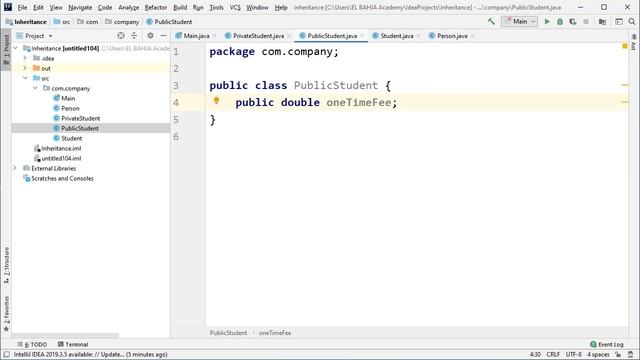The height and width of the screenshot is (360, 640).
Task: Open Search Everywhere magnifier
Action: [x=632, y=22]
